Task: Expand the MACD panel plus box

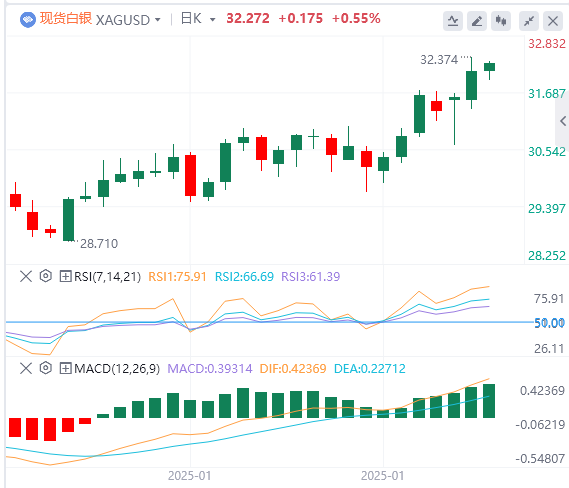Action: coord(65,369)
